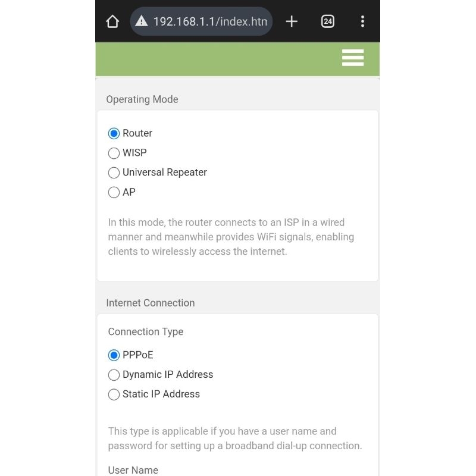Screen dimensions: 476x476
Task: Click the Static IP Address label
Action: [x=161, y=394]
